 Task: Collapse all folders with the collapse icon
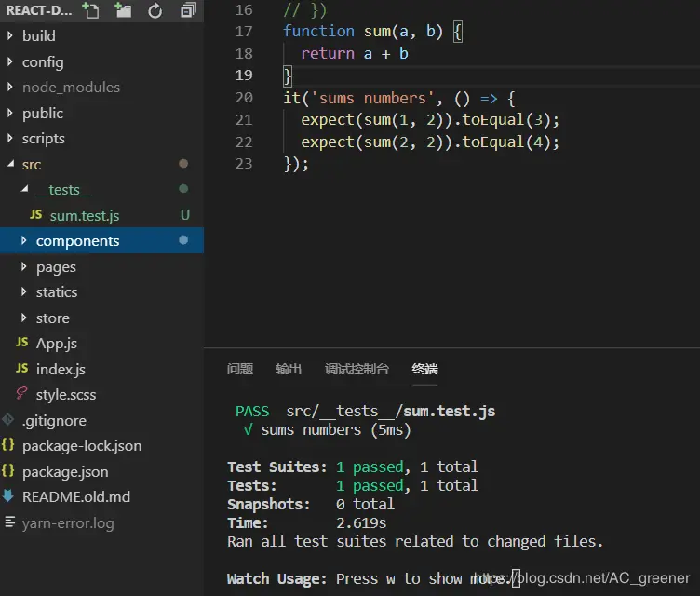coord(188,10)
